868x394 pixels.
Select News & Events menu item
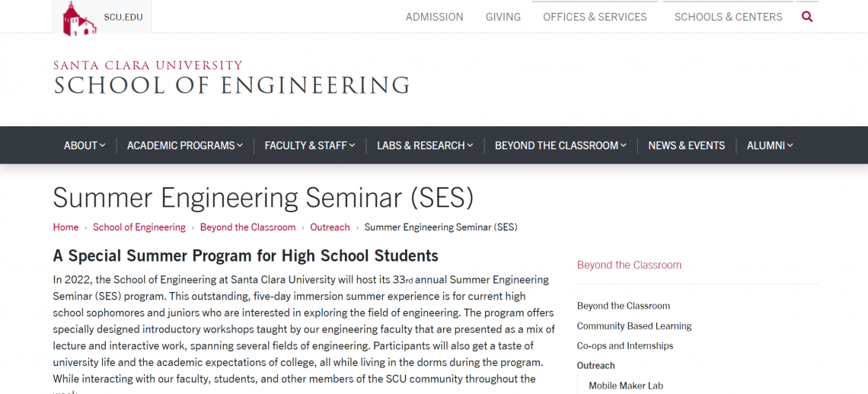[687, 145]
